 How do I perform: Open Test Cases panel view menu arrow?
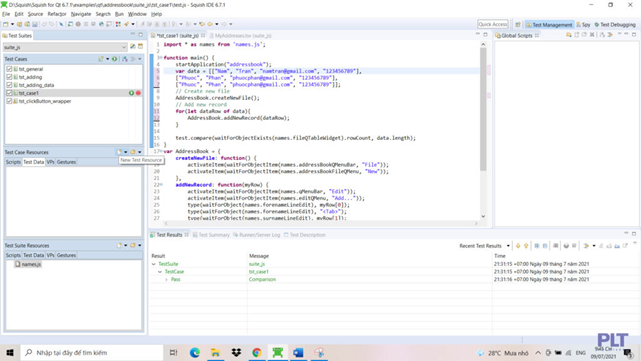point(140,59)
